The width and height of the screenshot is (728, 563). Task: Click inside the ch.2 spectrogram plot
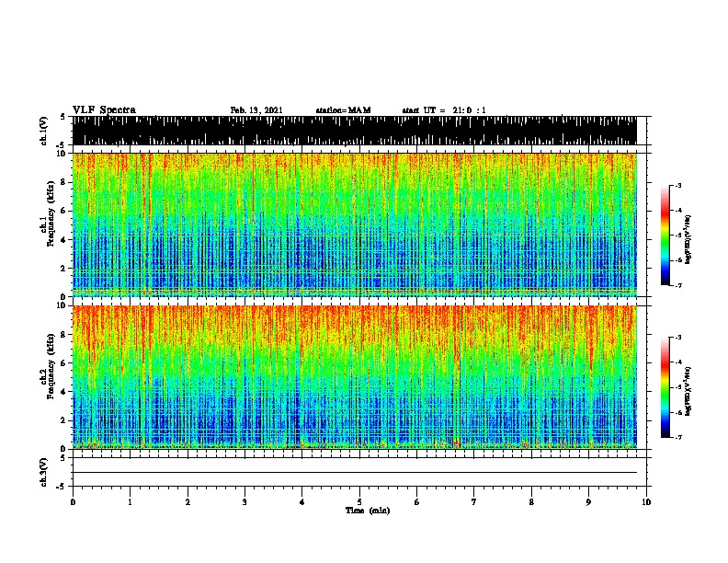[x=355, y=377]
